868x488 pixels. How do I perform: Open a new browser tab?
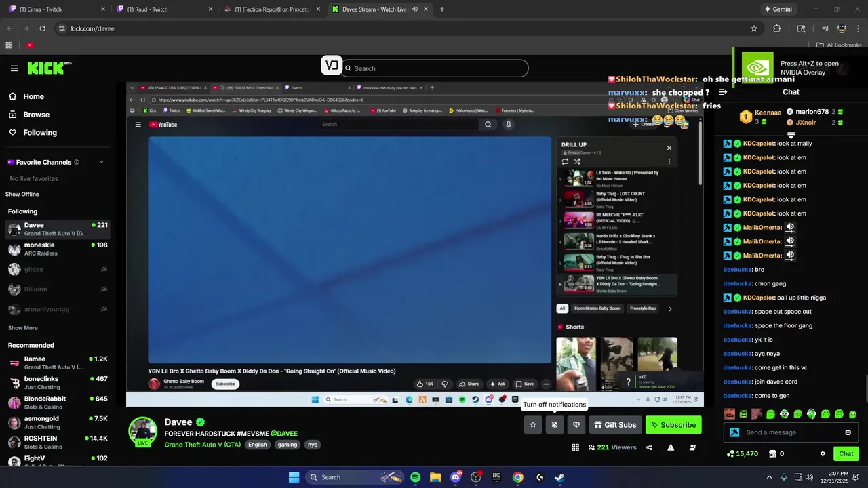tap(442, 9)
